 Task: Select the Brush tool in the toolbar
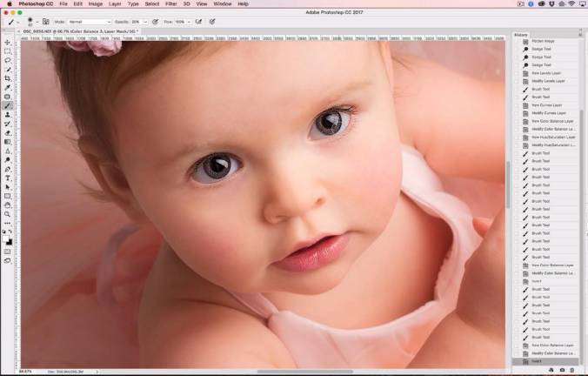(8, 105)
